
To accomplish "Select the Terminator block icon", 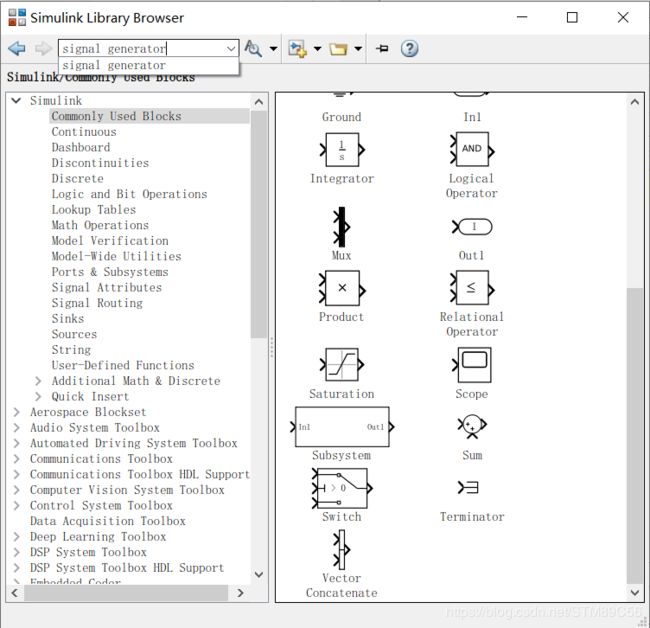I will coord(468,487).
